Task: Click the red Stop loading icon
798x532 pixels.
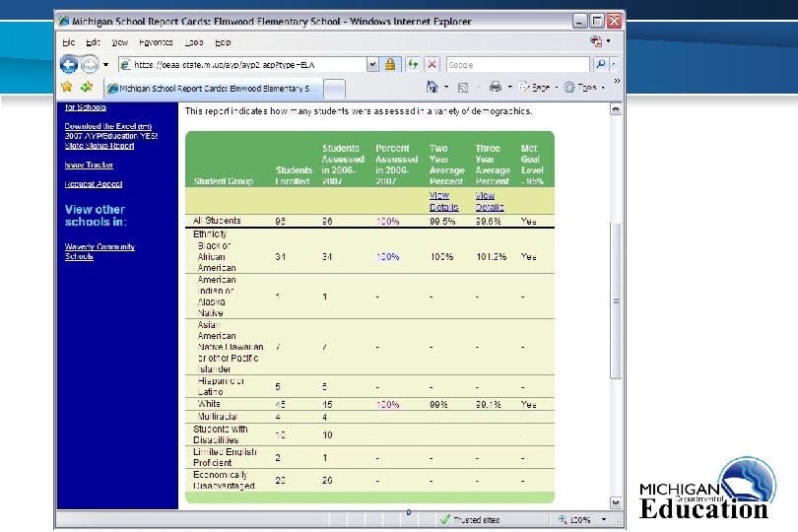Action: 432,64
